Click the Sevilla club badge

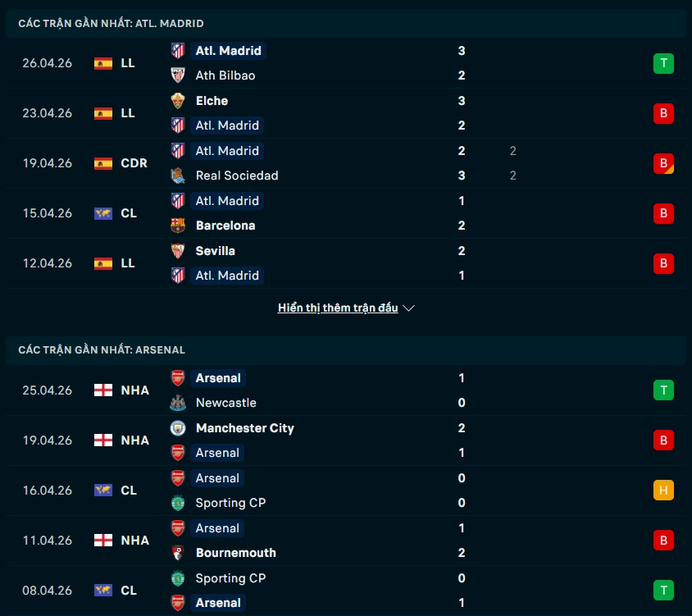click(178, 251)
